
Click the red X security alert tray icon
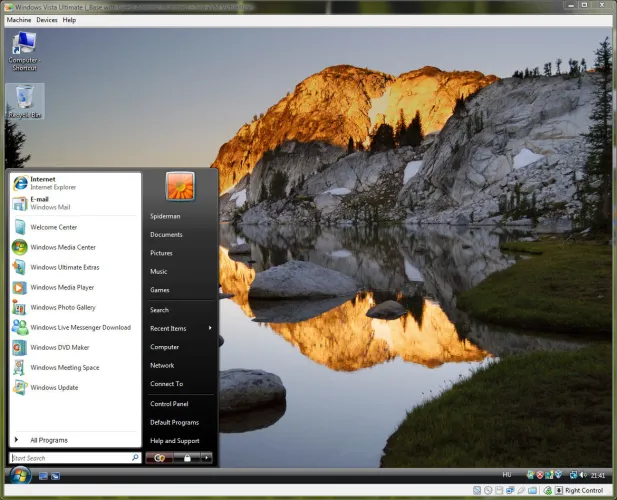[540, 475]
